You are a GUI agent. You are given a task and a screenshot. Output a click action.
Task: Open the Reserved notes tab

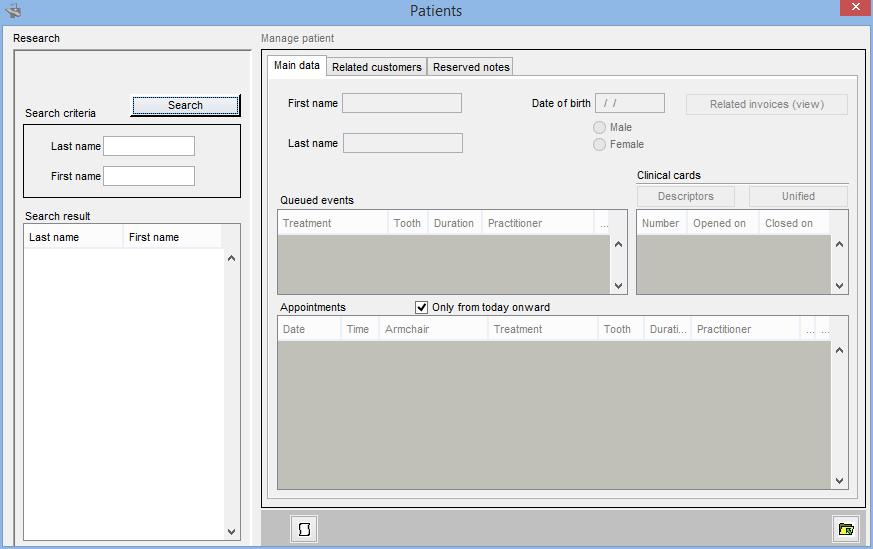tap(471, 67)
